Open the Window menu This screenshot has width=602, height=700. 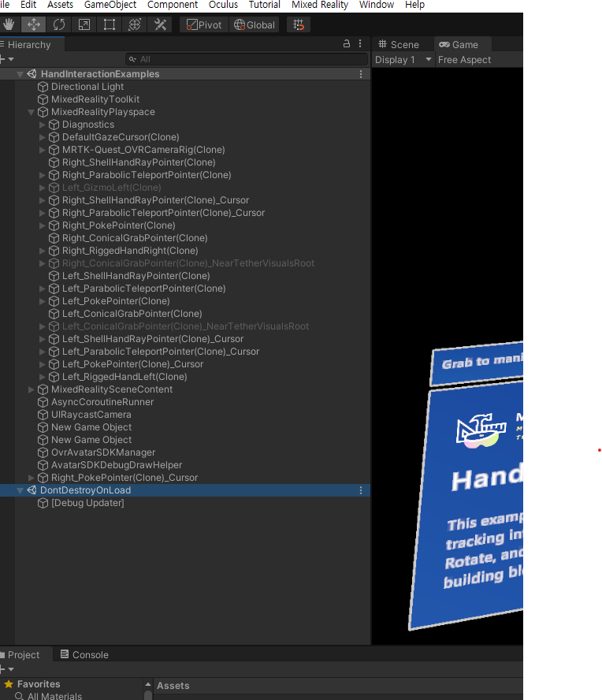[376, 5]
